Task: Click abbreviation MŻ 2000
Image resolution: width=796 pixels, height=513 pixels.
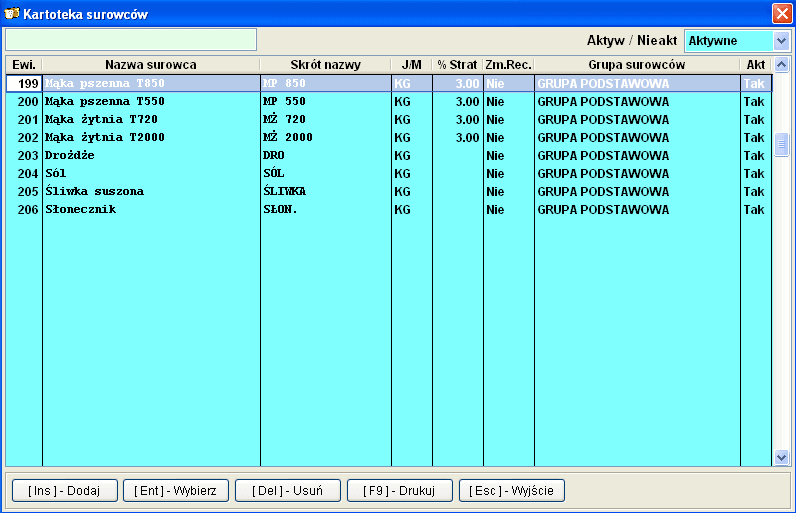Action: [x=288, y=138]
